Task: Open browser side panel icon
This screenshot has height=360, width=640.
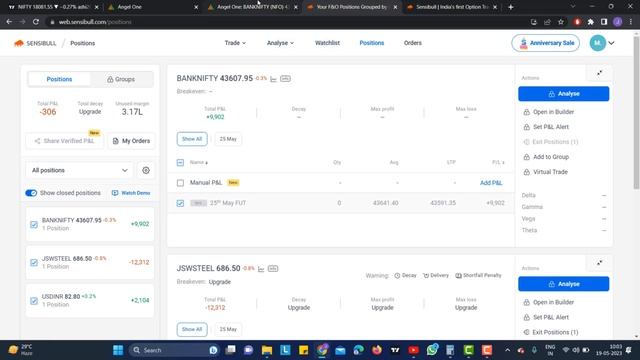Action: point(604,22)
